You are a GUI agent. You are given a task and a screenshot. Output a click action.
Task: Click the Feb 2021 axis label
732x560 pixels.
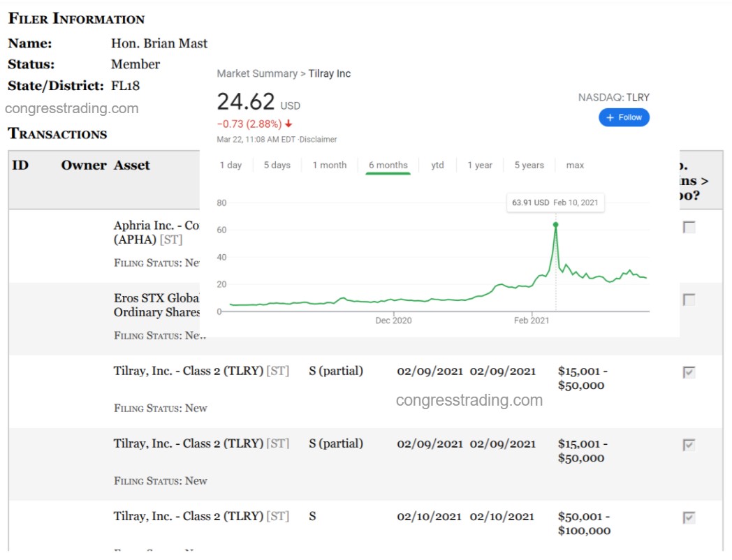click(532, 320)
